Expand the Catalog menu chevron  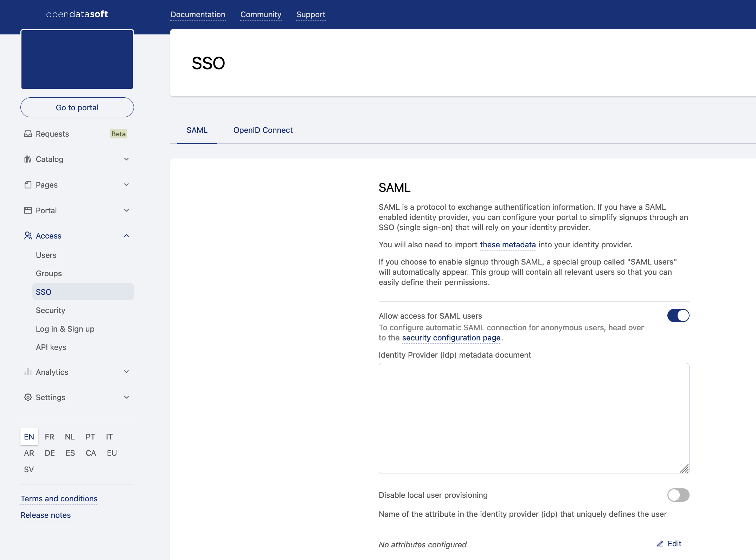127,159
